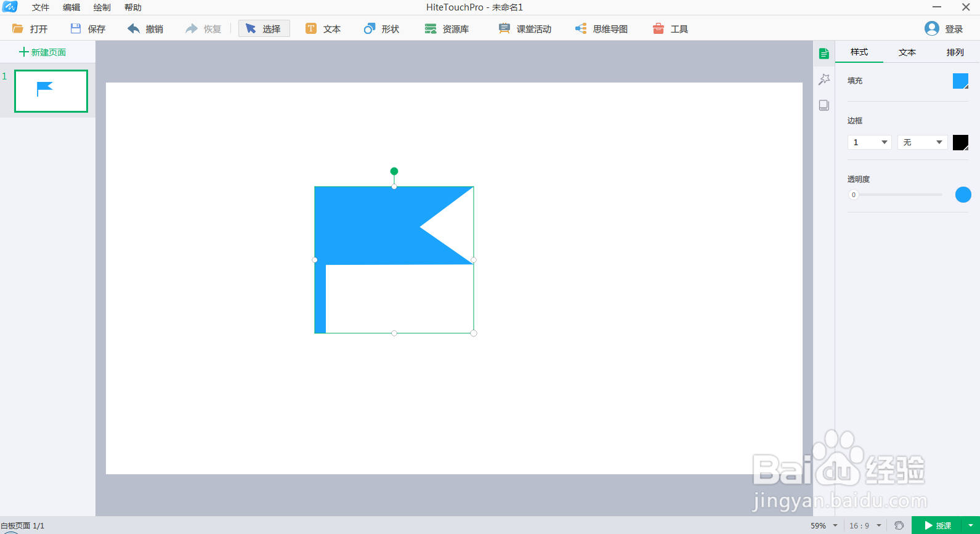Open the 资源库 resource library
Viewport: 980px width, 534px height.
coord(447,29)
